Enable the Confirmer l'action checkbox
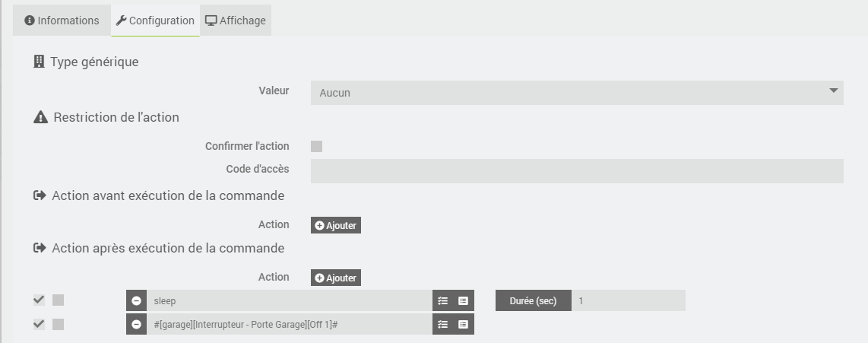The width and height of the screenshot is (868, 343). click(317, 146)
